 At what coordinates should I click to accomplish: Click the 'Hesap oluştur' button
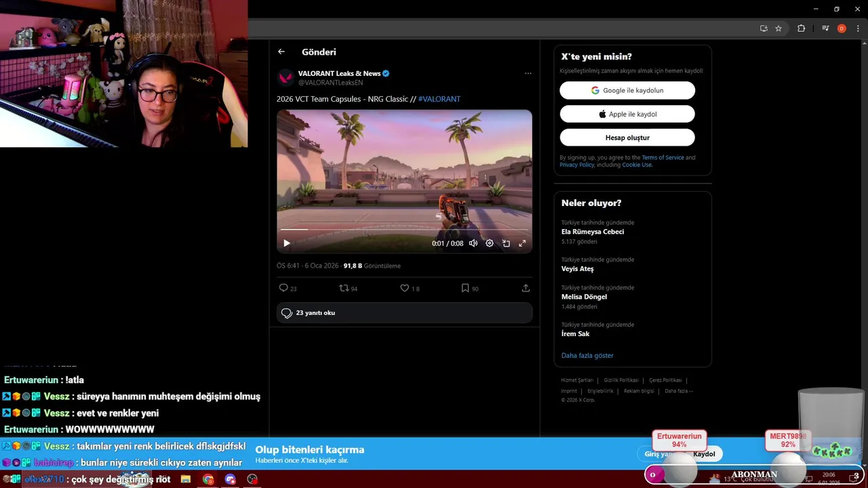click(x=627, y=138)
